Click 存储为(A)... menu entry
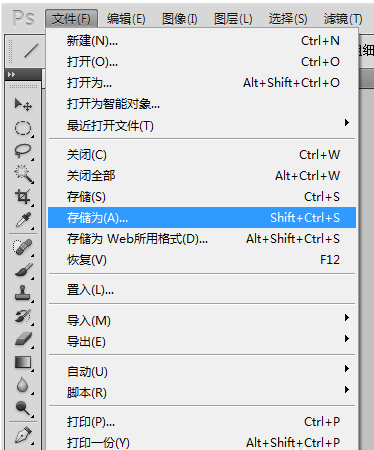Screen dimensions: 374x450 [202, 218]
